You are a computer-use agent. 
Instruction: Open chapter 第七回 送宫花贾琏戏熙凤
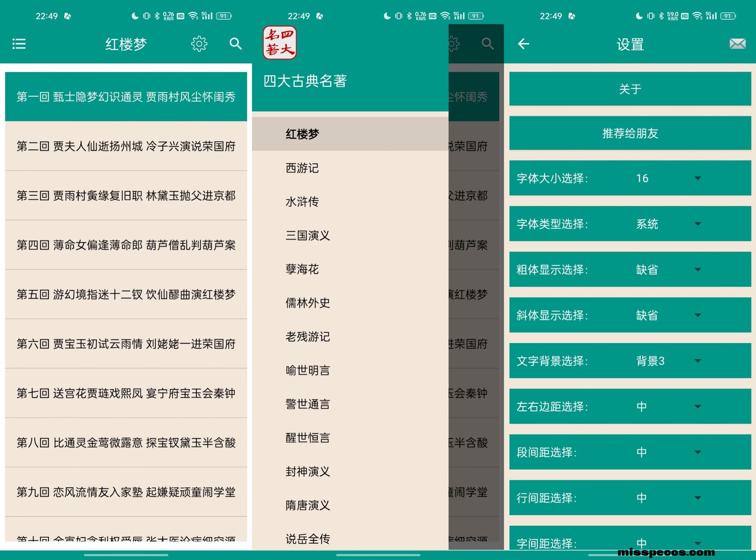(x=126, y=393)
